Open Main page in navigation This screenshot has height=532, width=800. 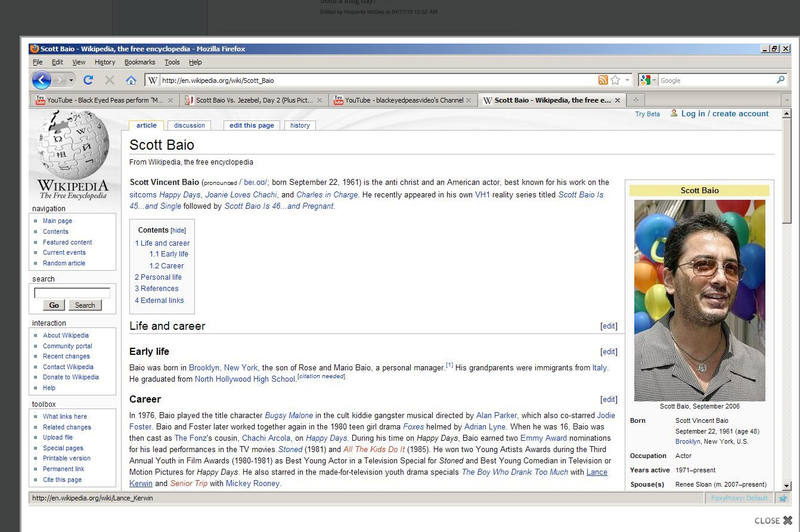pos(57,221)
